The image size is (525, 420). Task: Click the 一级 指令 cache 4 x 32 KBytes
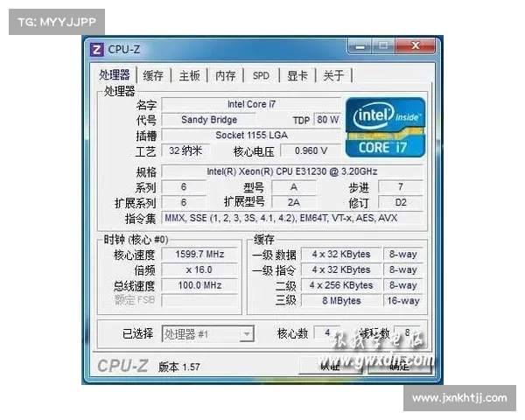(x=341, y=269)
